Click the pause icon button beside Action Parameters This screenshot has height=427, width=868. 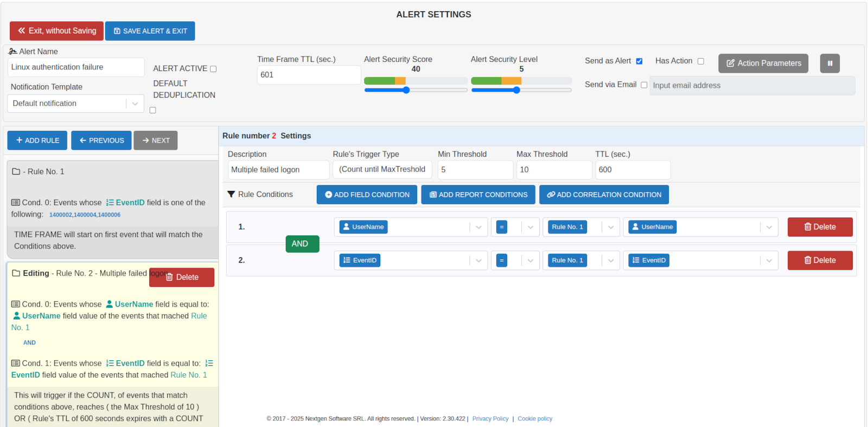coord(829,63)
